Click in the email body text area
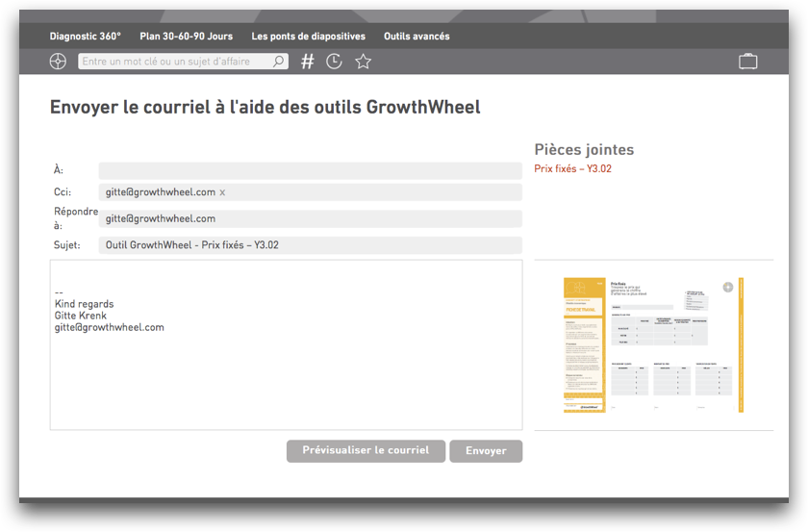 click(286, 344)
